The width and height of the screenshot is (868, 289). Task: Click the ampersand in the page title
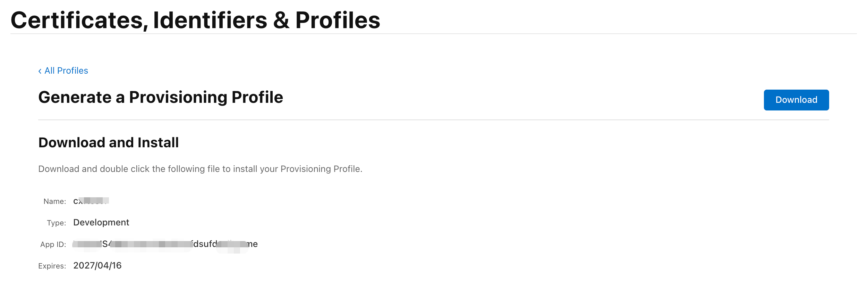coord(281,20)
